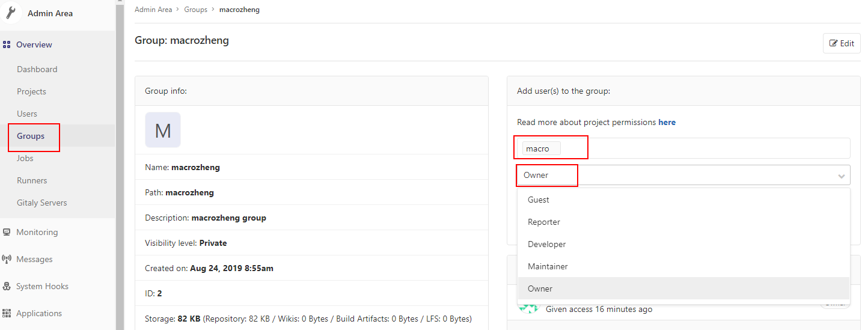
Task: Select Reporter access level
Action: (x=544, y=222)
